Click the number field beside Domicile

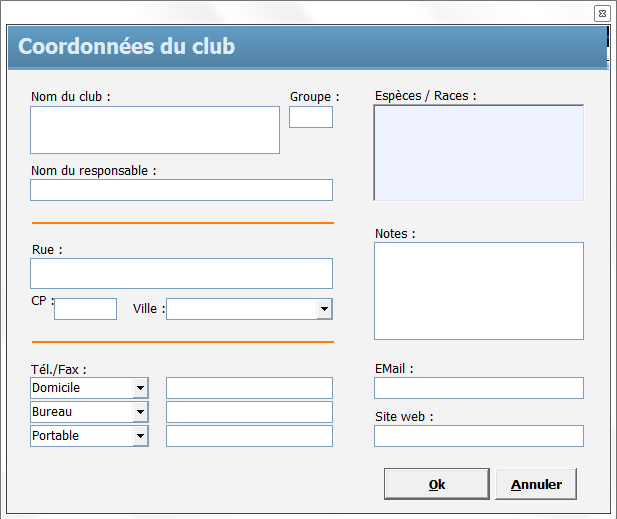click(x=249, y=388)
